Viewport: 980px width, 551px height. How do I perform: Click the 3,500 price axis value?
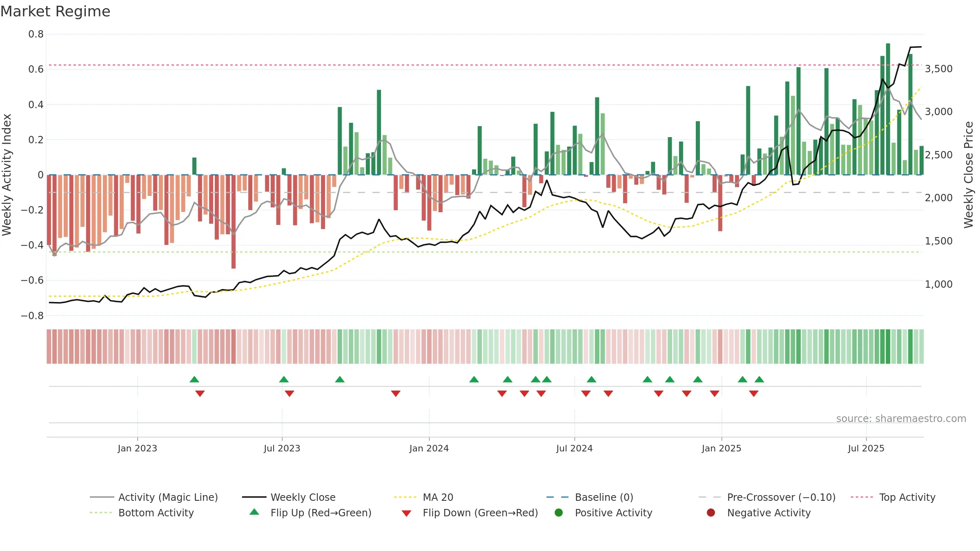point(938,69)
